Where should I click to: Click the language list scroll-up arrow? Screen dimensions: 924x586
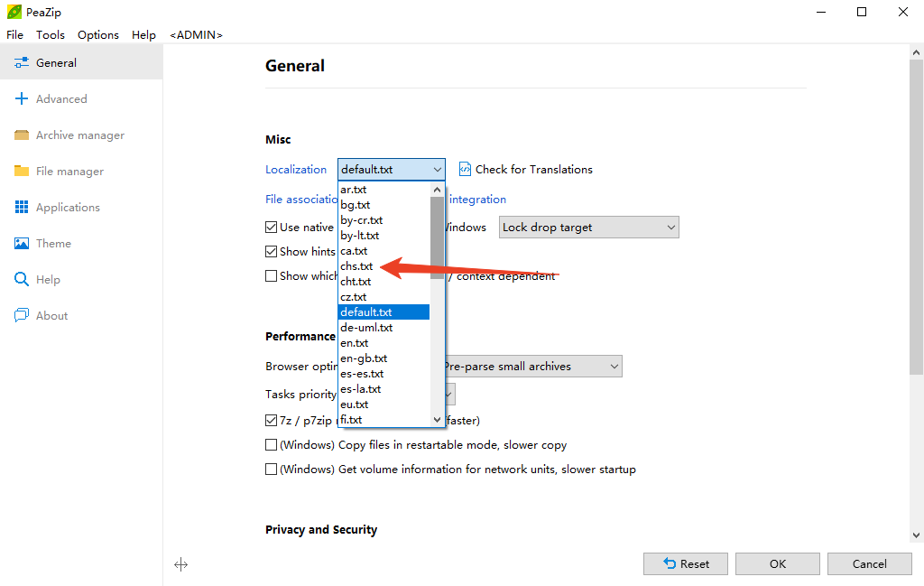[x=437, y=190]
